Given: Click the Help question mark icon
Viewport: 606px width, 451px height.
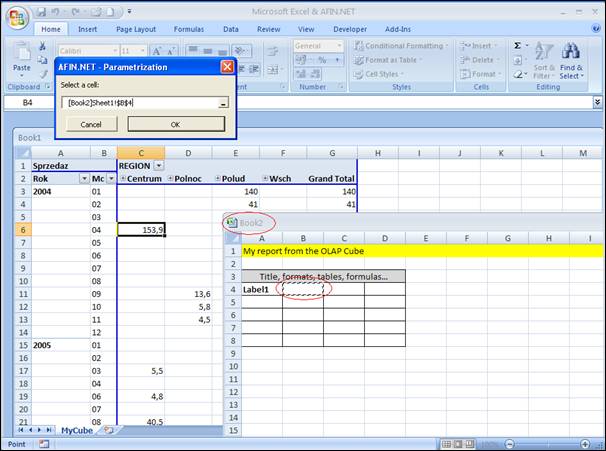Looking at the screenshot, I should tap(596, 28).
